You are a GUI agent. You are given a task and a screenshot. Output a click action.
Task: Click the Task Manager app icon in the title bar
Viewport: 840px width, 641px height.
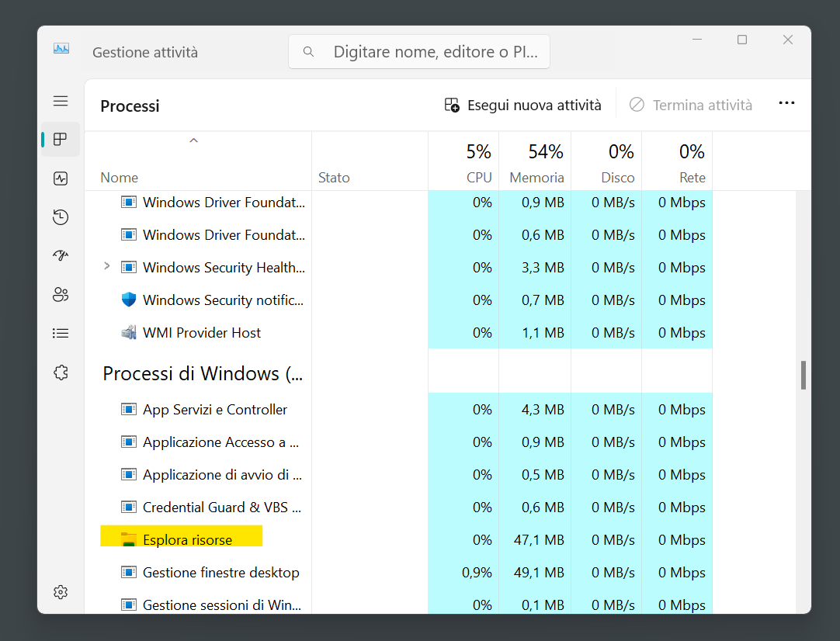[x=61, y=49]
